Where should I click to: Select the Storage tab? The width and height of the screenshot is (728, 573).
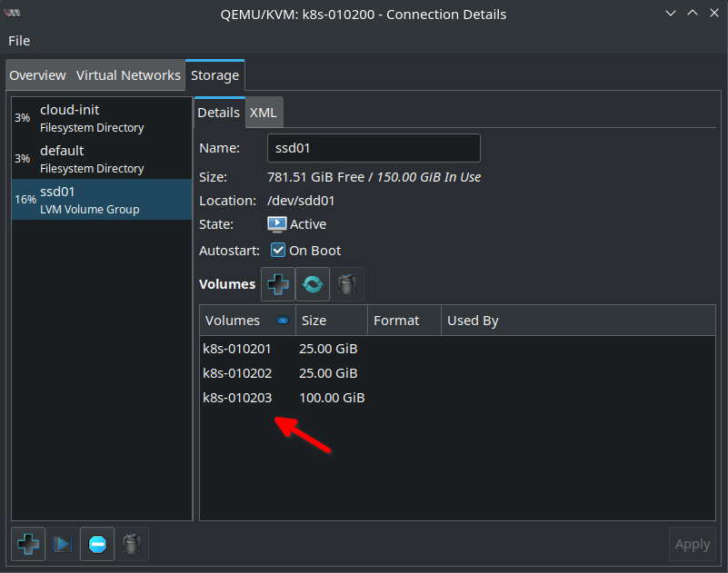point(215,75)
